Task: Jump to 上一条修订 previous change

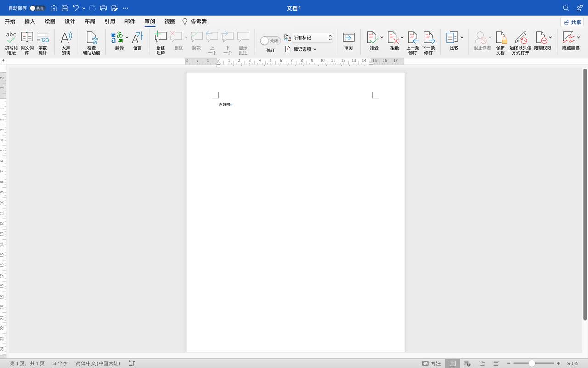Action: pos(413,43)
